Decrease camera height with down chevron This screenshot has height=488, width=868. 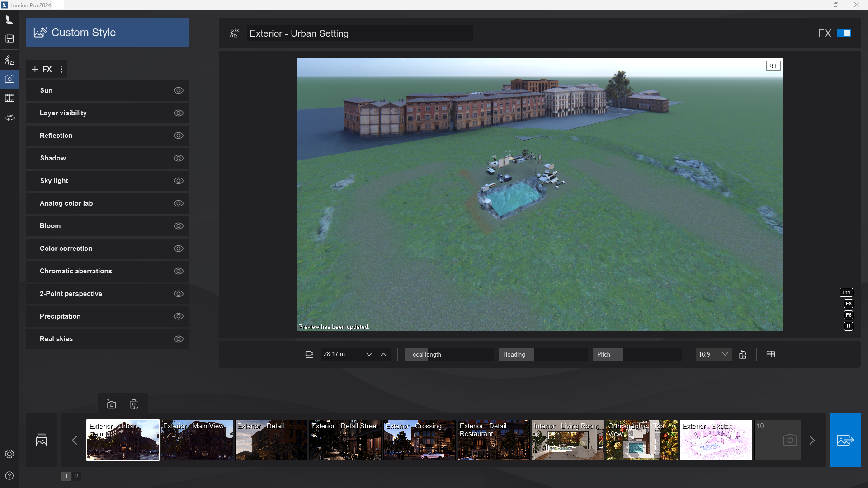369,354
